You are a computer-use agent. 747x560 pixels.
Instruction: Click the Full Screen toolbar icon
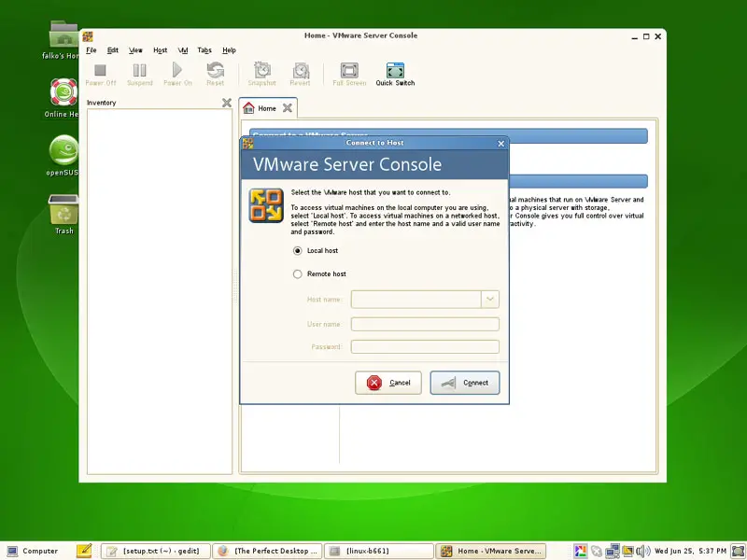(x=349, y=71)
